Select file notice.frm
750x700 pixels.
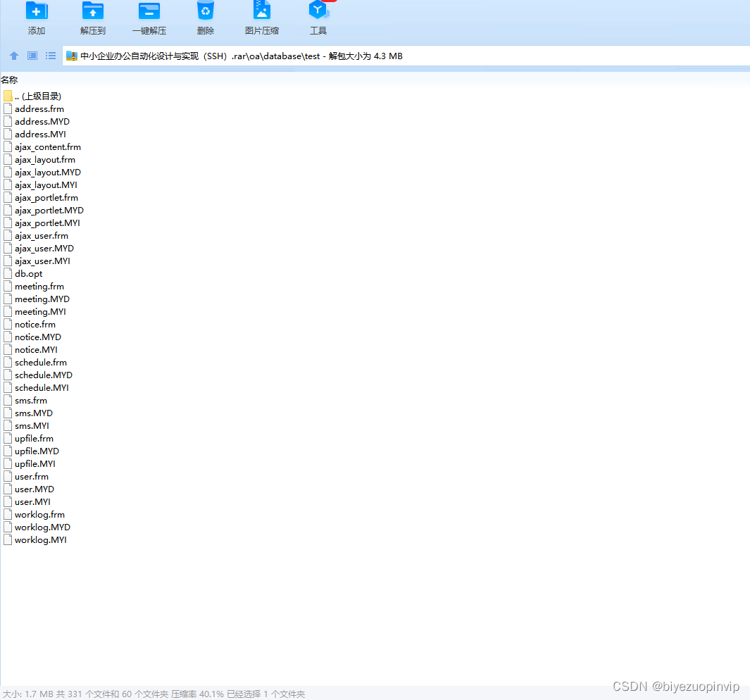coord(35,325)
